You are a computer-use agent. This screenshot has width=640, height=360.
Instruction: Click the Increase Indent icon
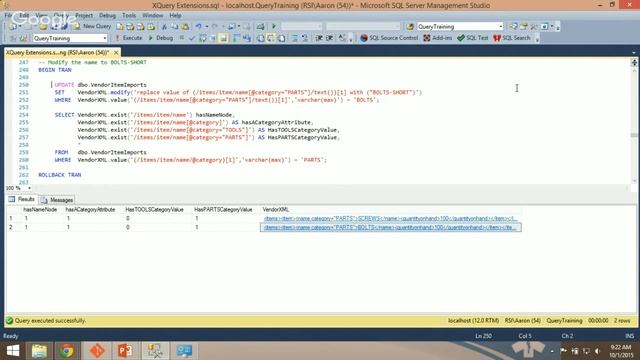click(x=330, y=38)
